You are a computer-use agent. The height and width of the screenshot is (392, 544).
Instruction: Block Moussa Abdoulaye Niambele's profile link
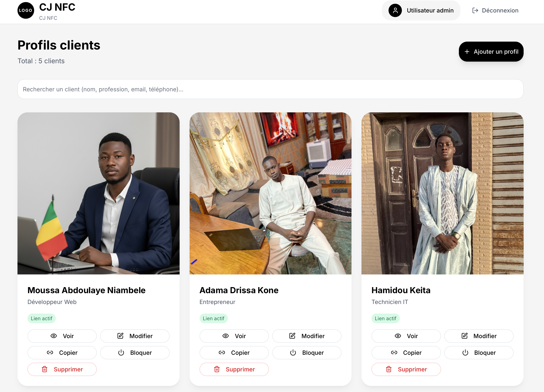click(x=135, y=352)
